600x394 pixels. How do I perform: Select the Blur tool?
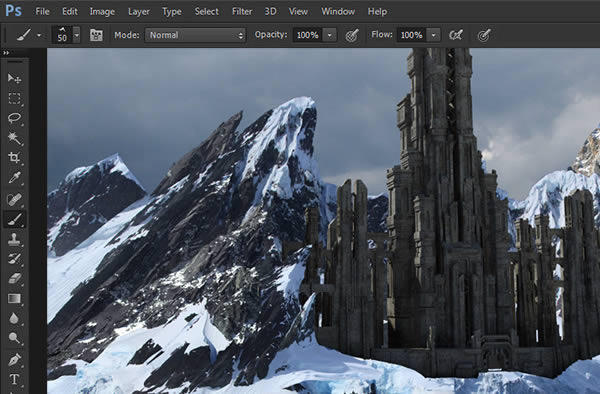coord(14,318)
